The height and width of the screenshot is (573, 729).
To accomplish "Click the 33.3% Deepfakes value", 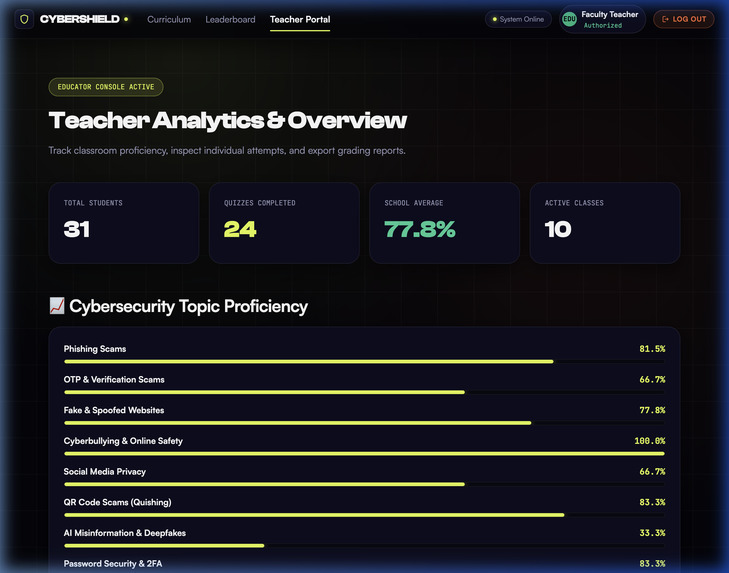I will coord(652,533).
